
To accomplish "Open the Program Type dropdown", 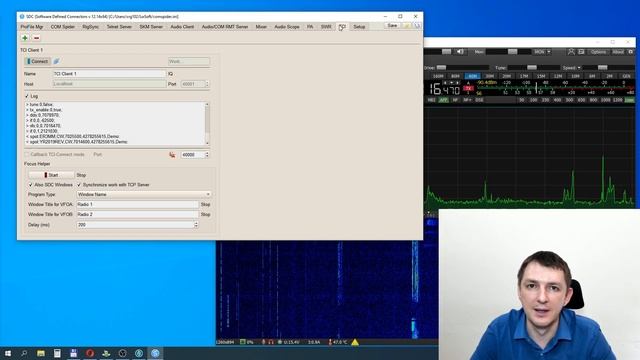I will pos(144,195).
